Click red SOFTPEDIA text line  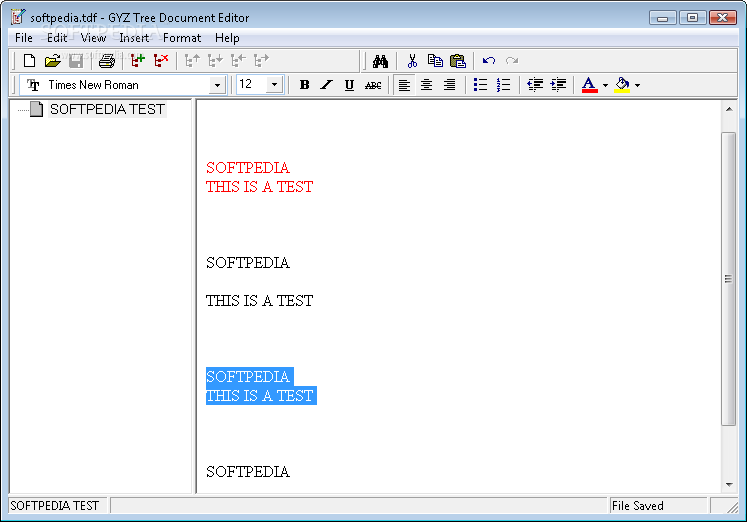pyautogui.click(x=248, y=168)
